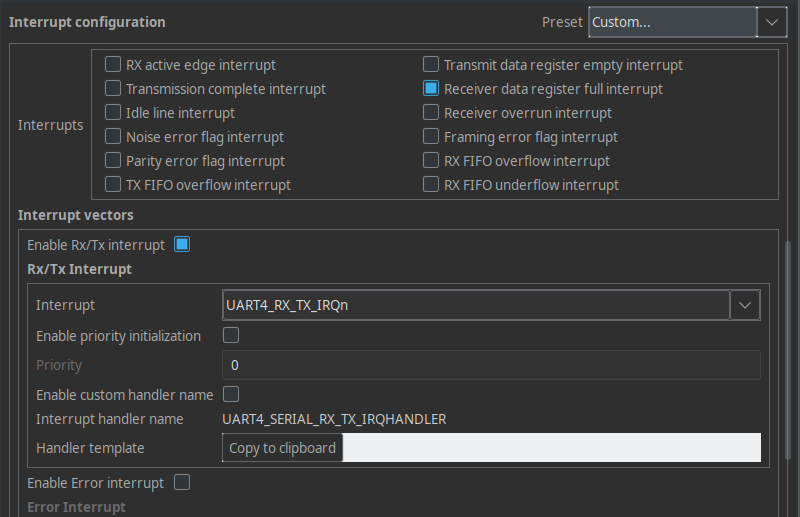Uncheck Receiver data register full interrupt
Image resolution: width=800 pixels, height=517 pixels.
coord(431,89)
